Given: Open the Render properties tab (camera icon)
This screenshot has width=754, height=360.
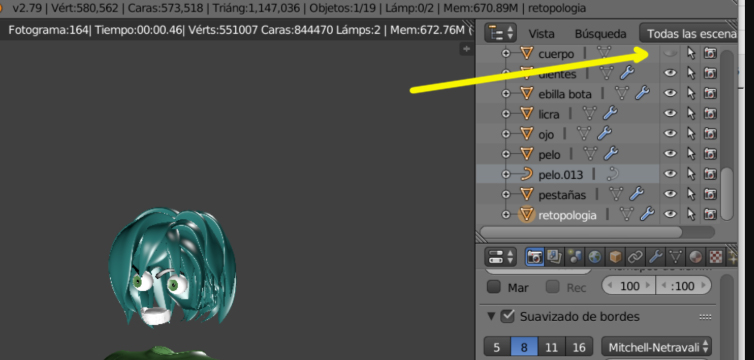Looking at the screenshot, I should tap(534, 257).
